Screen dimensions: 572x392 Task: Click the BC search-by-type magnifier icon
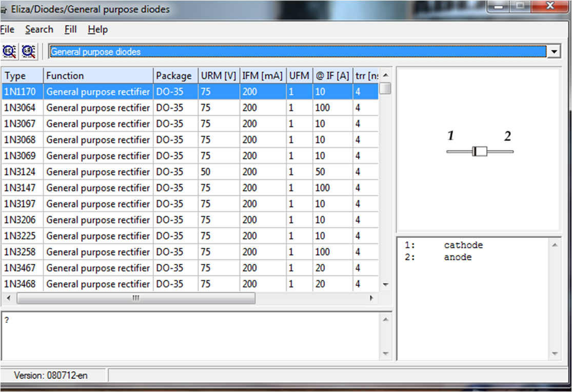point(9,51)
